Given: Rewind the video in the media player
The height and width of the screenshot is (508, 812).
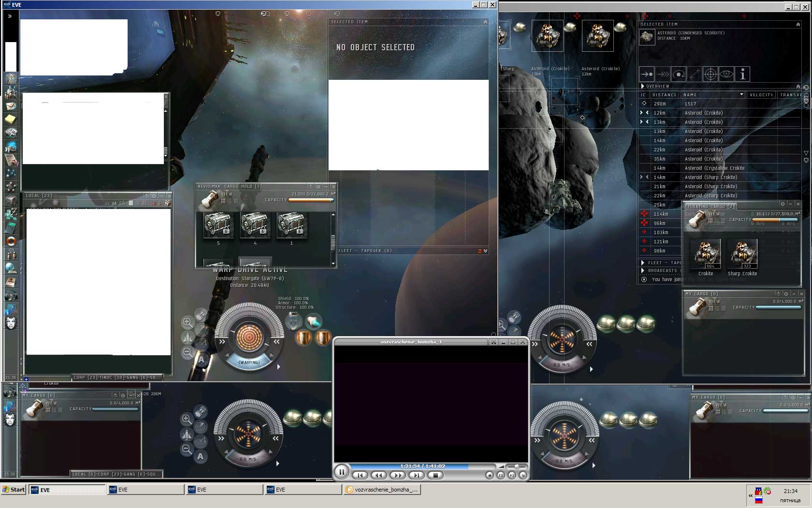Looking at the screenshot, I should (378, 475).
